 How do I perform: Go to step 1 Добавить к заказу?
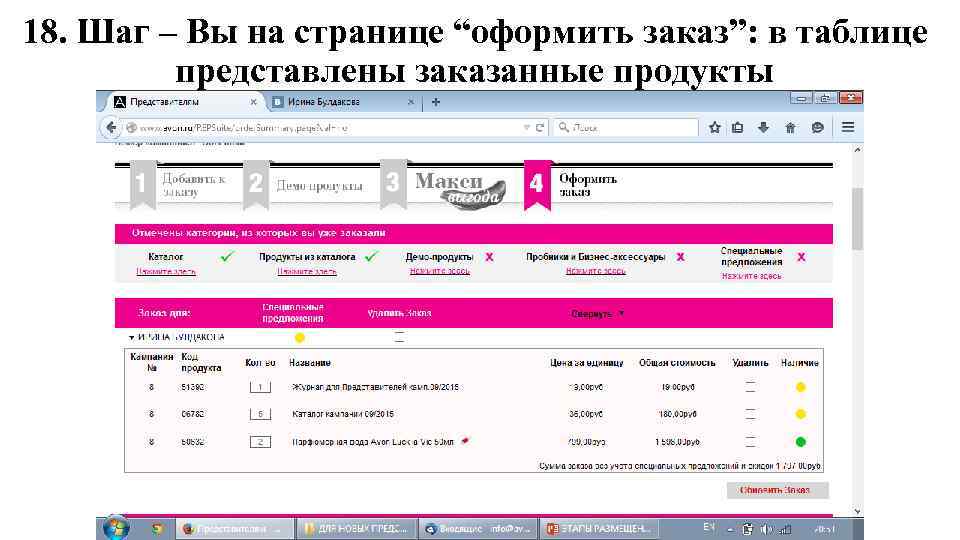pos(178,185)
